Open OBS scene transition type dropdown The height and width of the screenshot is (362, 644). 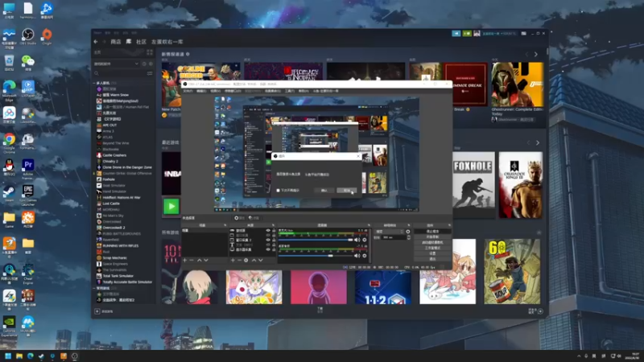pos(390,232)
